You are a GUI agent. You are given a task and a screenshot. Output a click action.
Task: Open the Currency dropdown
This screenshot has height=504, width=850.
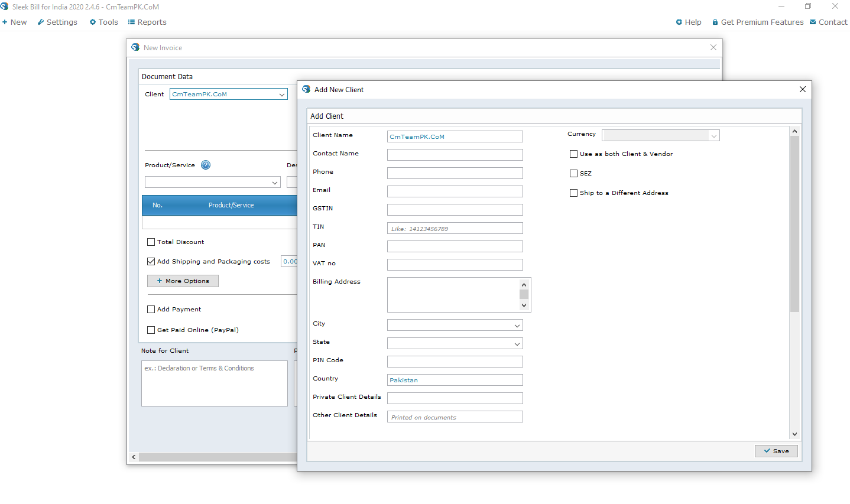click(714, 136)
